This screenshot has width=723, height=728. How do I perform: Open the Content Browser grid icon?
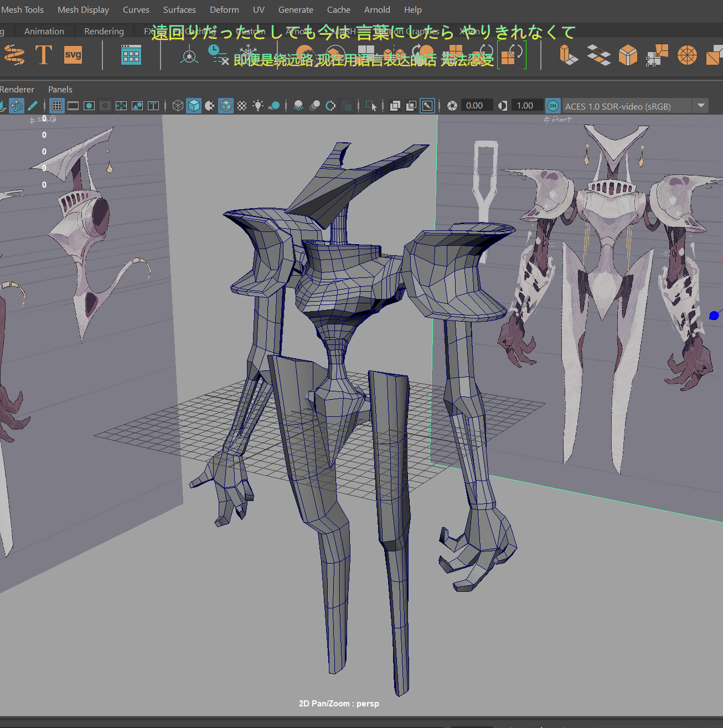click(x=131, y=55)
